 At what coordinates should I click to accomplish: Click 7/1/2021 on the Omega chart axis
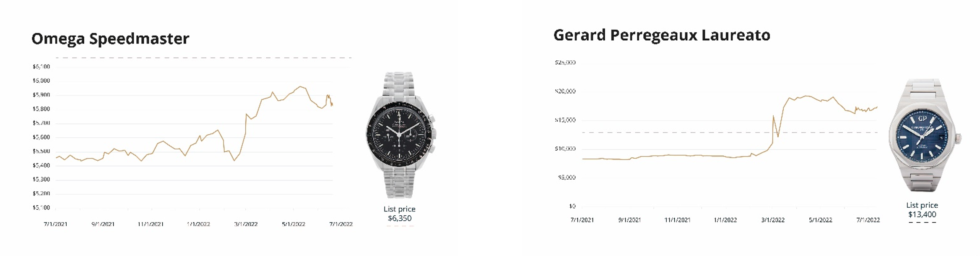point(56,224)
